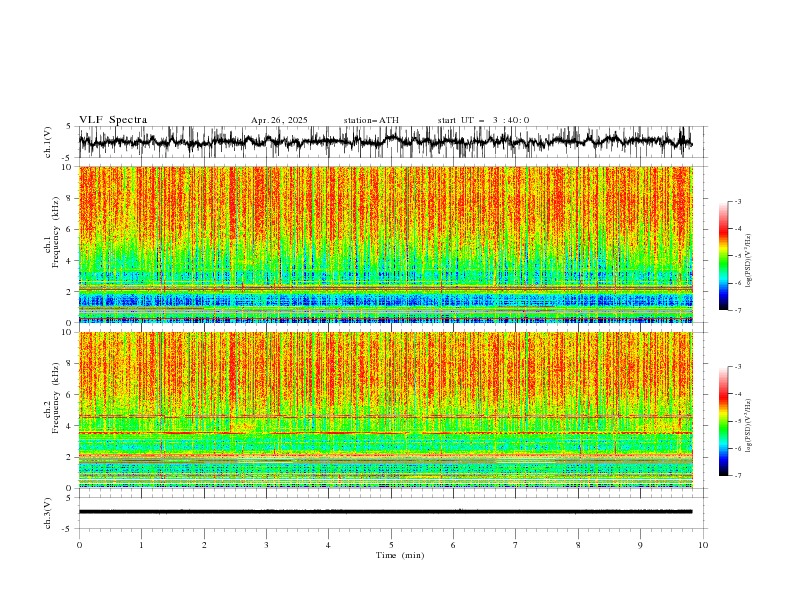Select the ch.1 Frequency (kHz) axis label
The image size is (792, 612).
52,233
